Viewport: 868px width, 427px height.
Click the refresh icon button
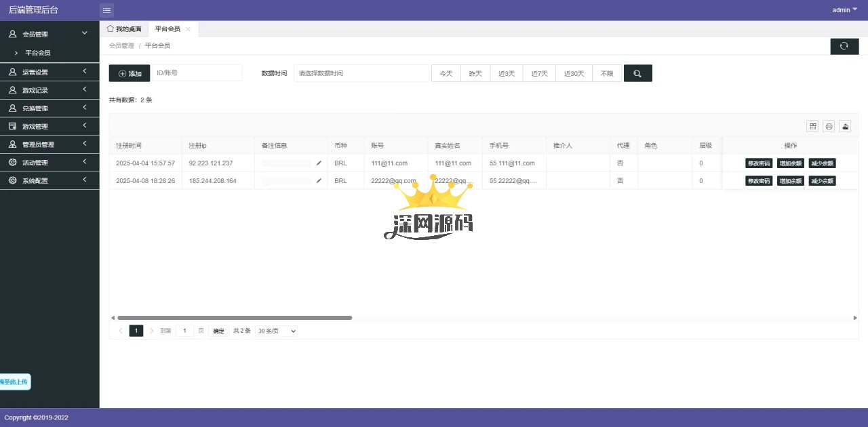pos(844,46)
